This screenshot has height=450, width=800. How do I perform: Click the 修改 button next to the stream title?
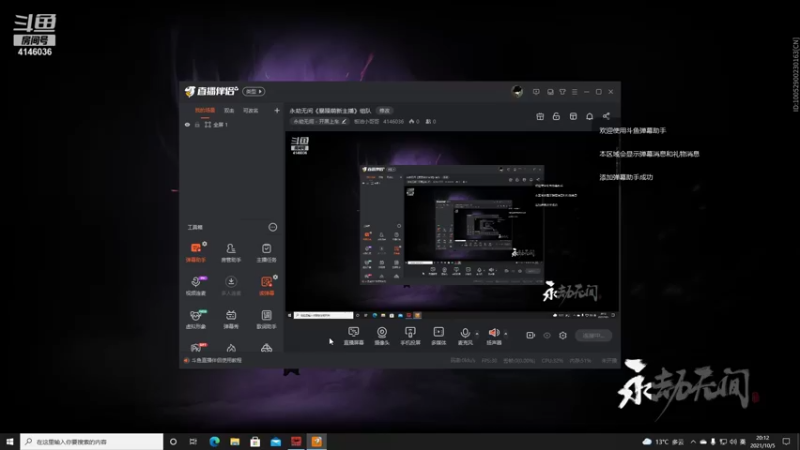[x=384, y=111]
